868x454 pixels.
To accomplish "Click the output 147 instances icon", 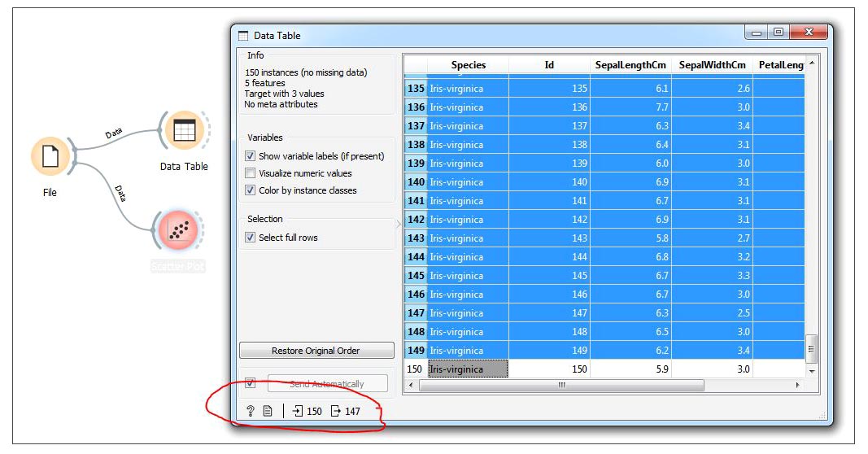I will (336, 411).
